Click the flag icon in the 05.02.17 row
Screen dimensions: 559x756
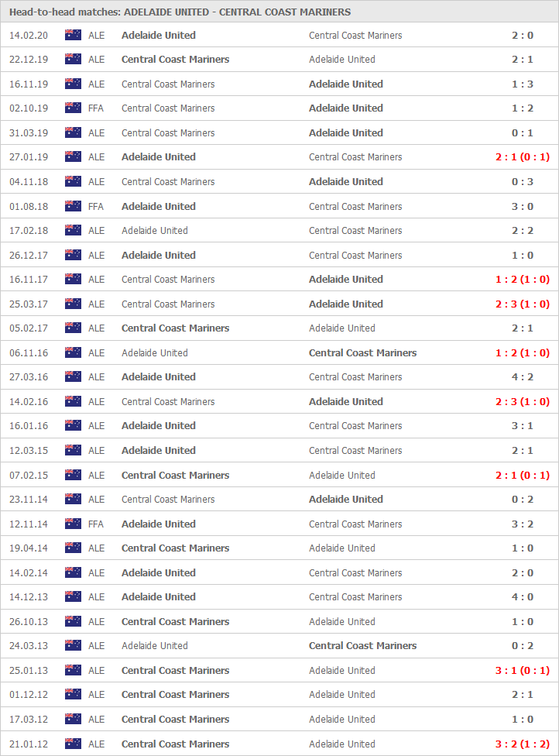point(73,328)
